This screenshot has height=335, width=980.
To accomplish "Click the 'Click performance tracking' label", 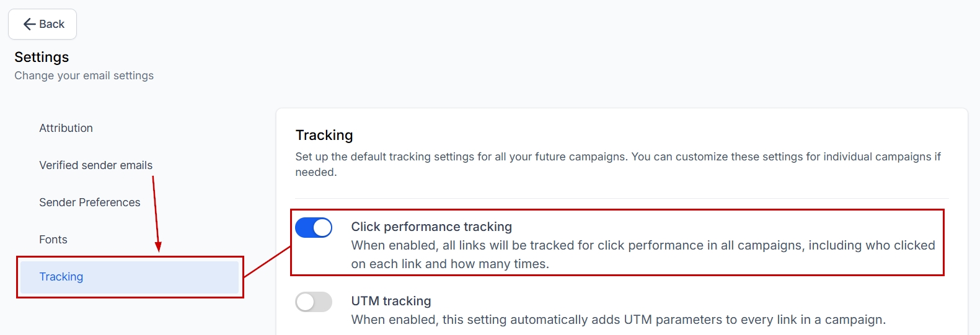I will 431,227.
